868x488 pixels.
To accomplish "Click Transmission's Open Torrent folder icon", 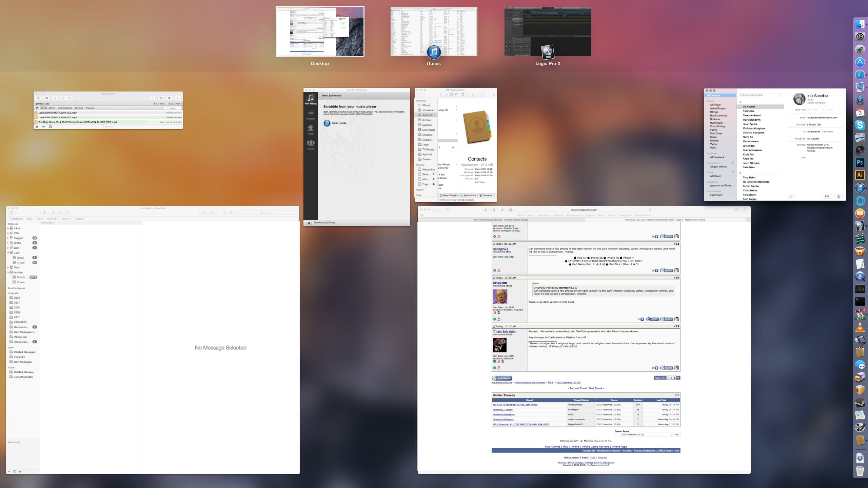I will point(46,98).
